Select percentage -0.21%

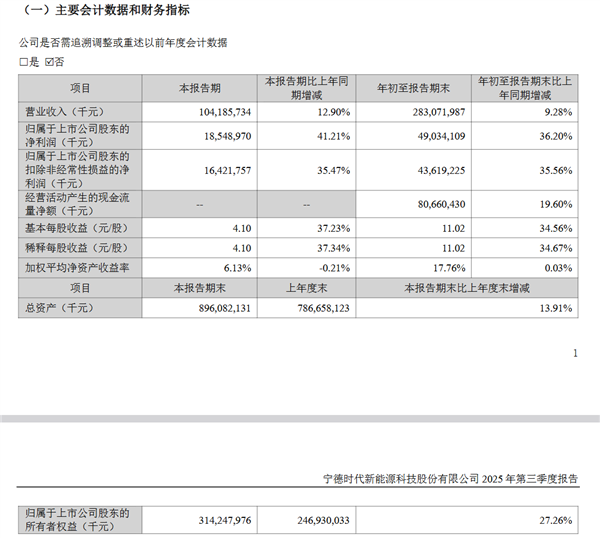pos(334,268)
